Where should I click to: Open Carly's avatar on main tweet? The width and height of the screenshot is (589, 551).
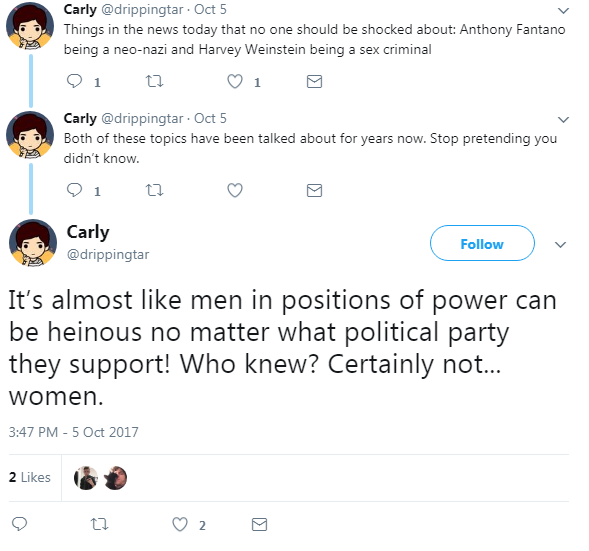pyautogui.click(x=33, y=243)
